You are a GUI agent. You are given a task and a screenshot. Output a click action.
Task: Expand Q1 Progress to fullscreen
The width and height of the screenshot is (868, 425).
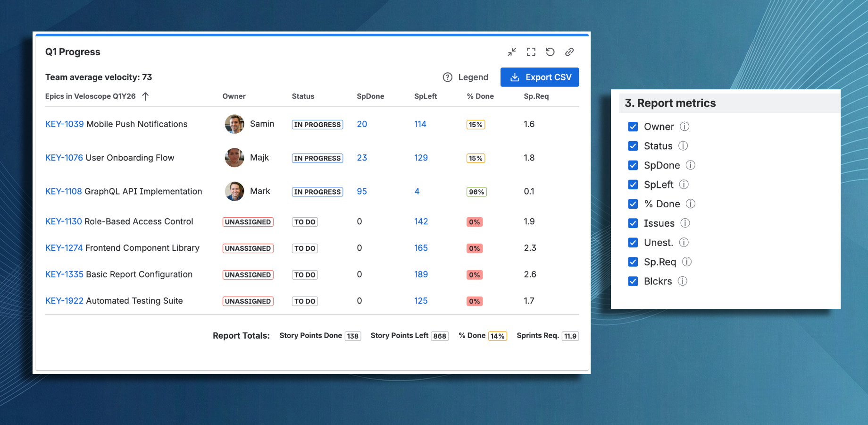pos(531,52)
